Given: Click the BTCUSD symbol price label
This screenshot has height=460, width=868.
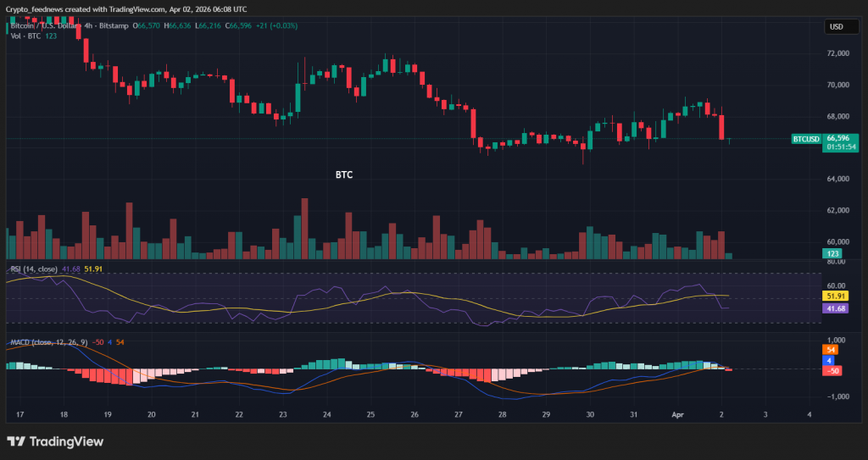Looking at the screenshot, I should (x=806, y=138).
